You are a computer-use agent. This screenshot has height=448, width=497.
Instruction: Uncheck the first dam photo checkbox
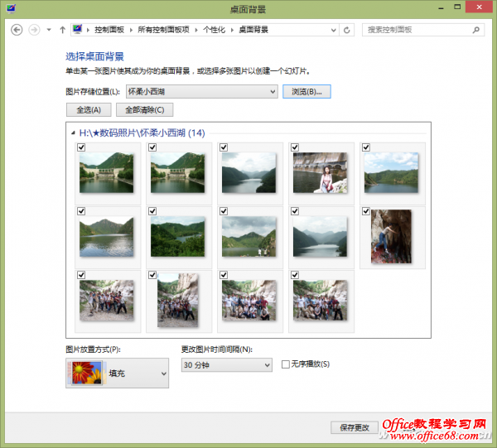81,147
